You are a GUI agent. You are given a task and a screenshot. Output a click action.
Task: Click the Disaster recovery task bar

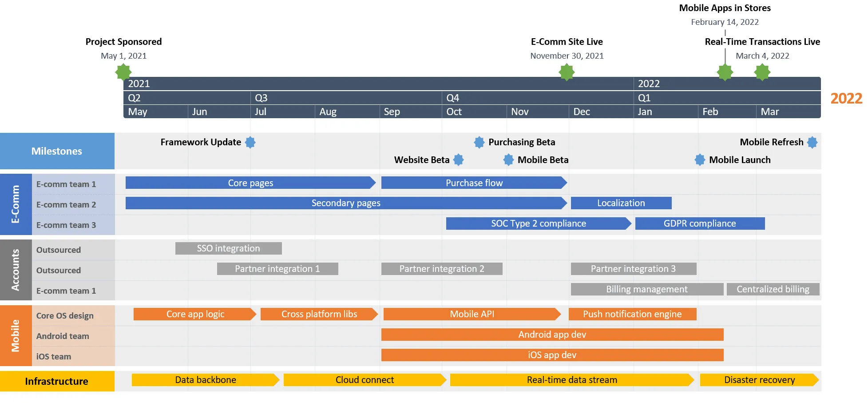pos(759,380)
